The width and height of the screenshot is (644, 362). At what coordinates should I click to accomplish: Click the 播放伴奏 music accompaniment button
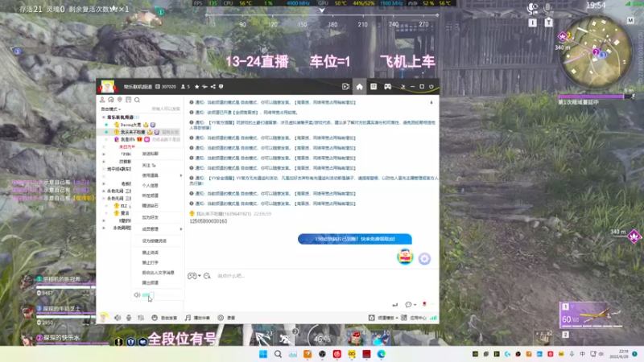(197, 318)
